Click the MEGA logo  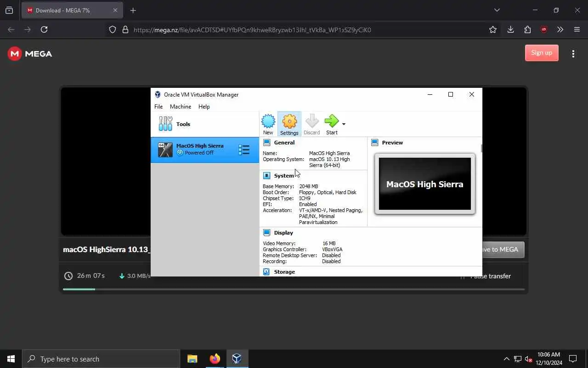point(30,54)
